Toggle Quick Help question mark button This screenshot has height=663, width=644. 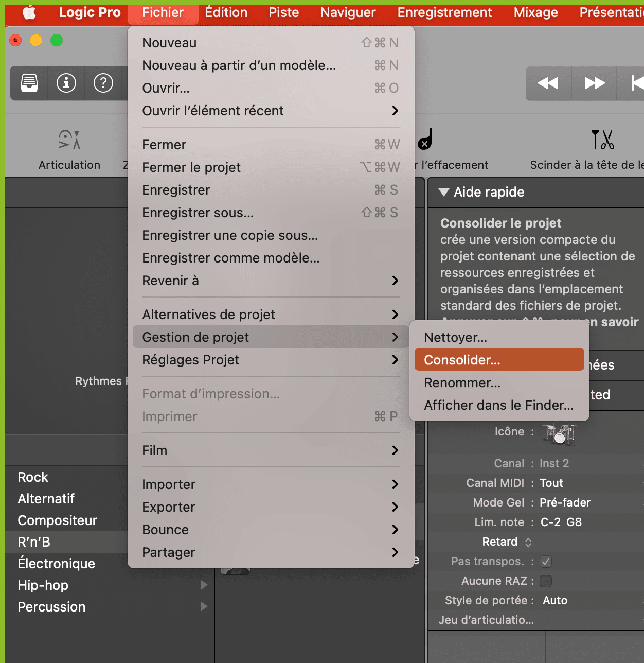click(x=103, y=82)
